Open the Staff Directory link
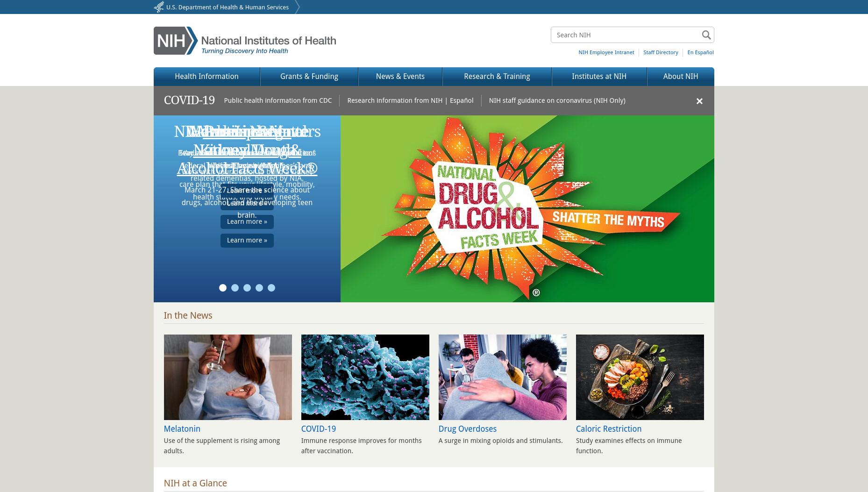 coord(661,52)
